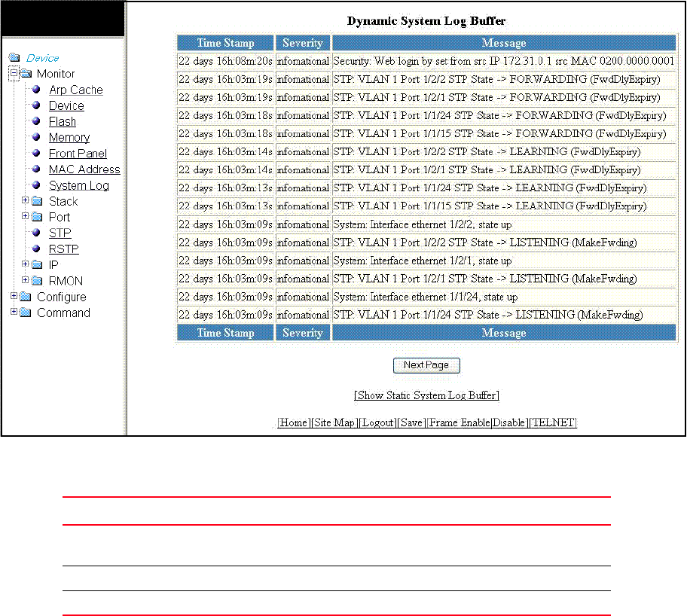Click the bullet icon beside System Log
Screen dimensions: 687x616
point(37,185)
